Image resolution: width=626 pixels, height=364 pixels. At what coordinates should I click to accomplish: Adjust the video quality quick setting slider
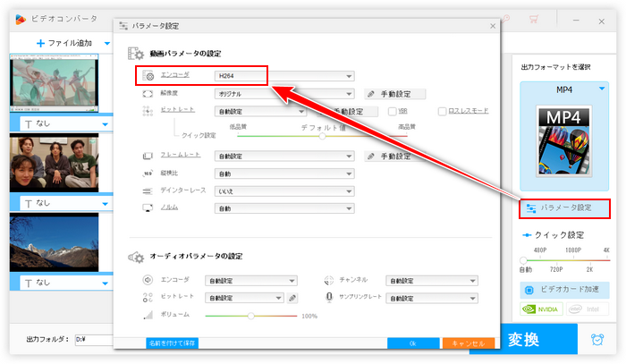tap(322, 136)
